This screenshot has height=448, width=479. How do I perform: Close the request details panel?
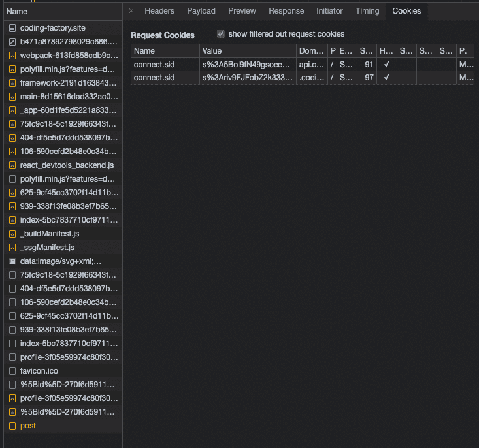point(131,11)
